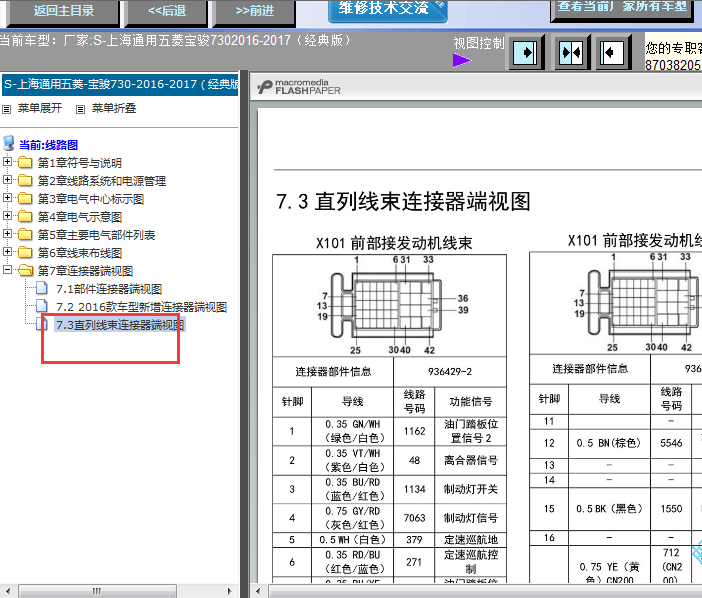Expand 第4章电气示意图 node

click(x=7, y=215)
